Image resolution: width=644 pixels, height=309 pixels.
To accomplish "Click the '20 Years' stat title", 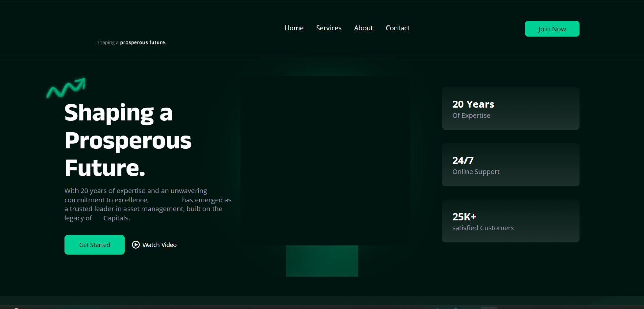I will pyautogui.click(x=473, y=104).
